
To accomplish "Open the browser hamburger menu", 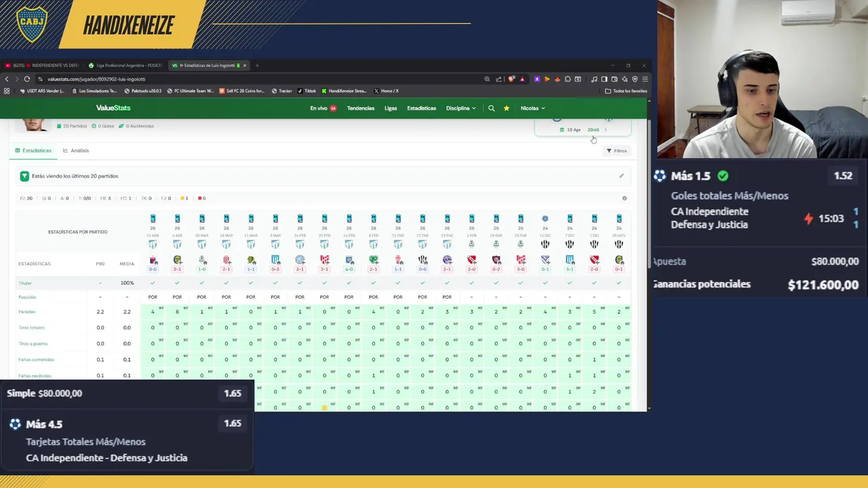I will 645,79.
